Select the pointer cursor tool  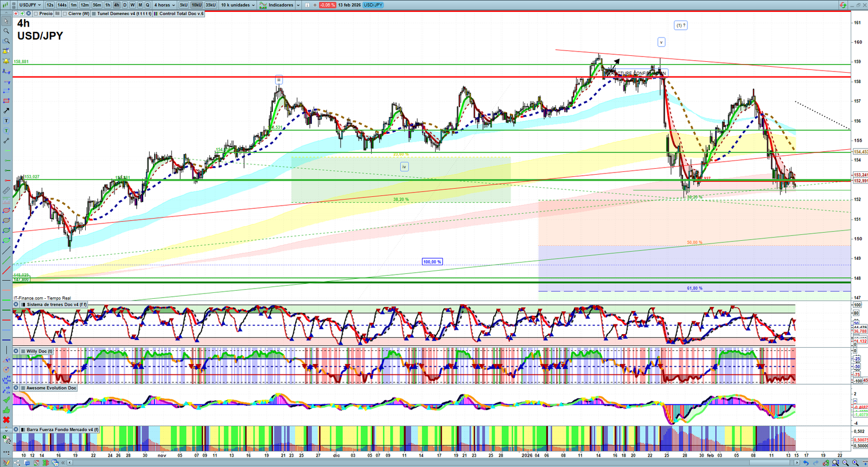coord(7,21)
